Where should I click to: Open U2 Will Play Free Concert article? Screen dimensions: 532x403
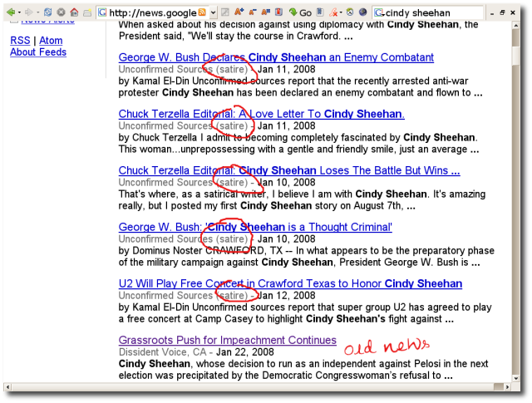(290, 283)
